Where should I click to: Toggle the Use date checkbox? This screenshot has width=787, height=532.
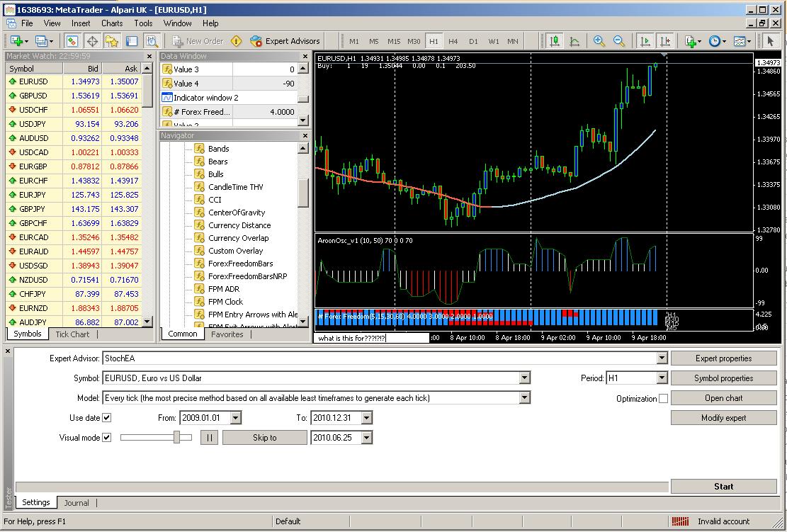(106, 417)
